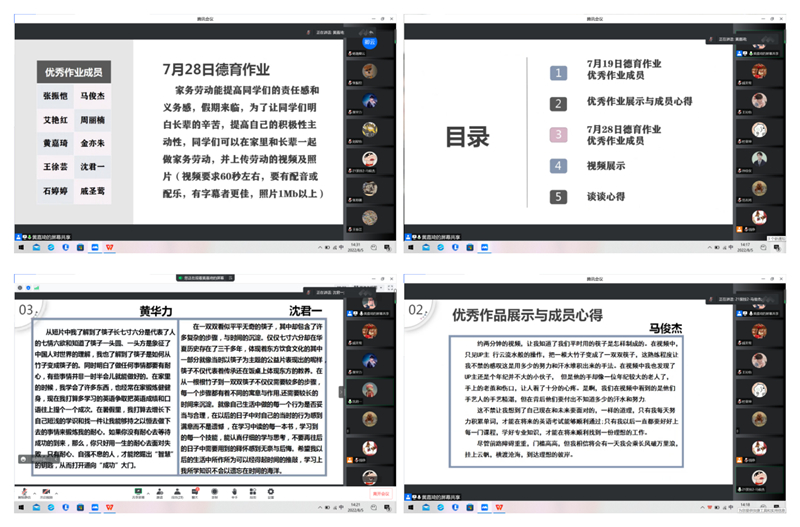Image resolution: width=800 pixels, height=527 pixels.
Task: Expand microphone options arrow beside the mute icon
Action: [x=35, y=493]
